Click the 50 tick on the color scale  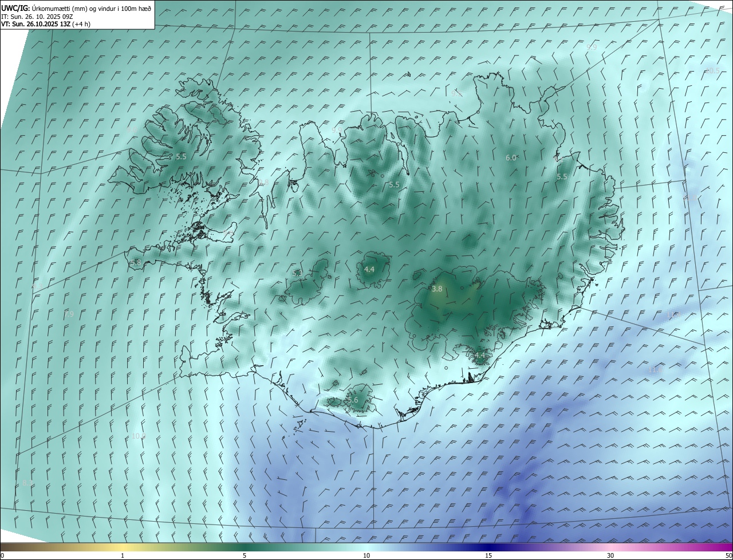[728, 555]
